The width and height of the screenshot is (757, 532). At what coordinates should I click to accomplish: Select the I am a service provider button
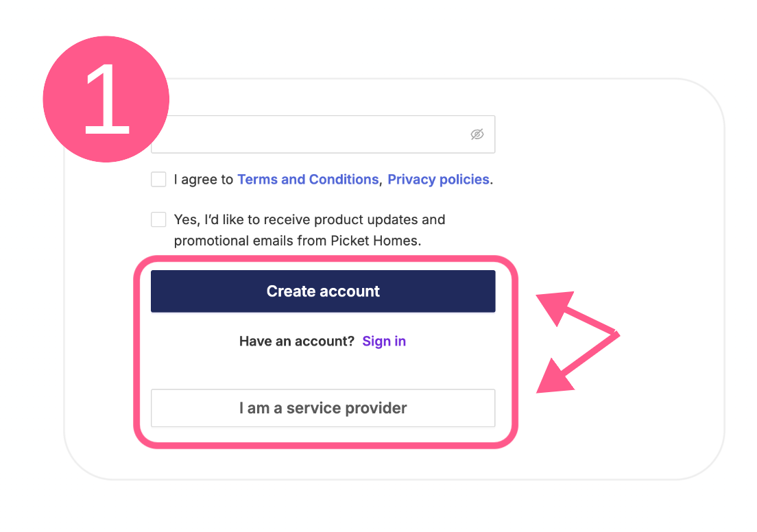pos(323,408)
